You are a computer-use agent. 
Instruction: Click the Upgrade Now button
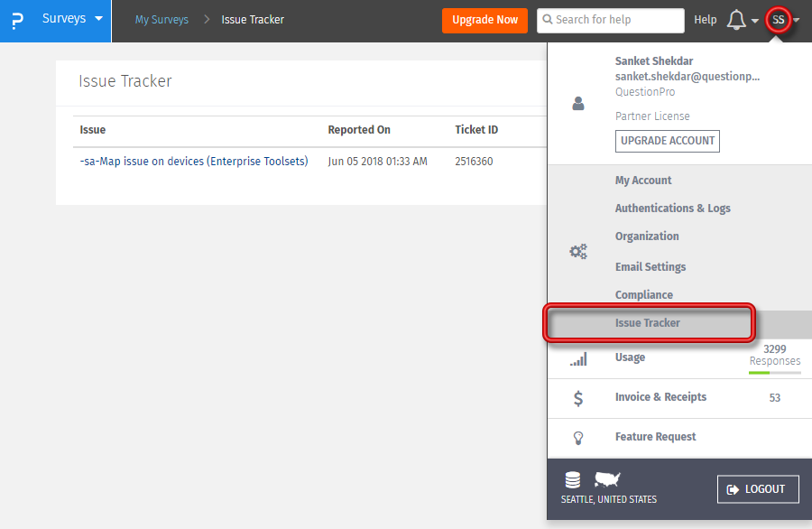[484, 20]
